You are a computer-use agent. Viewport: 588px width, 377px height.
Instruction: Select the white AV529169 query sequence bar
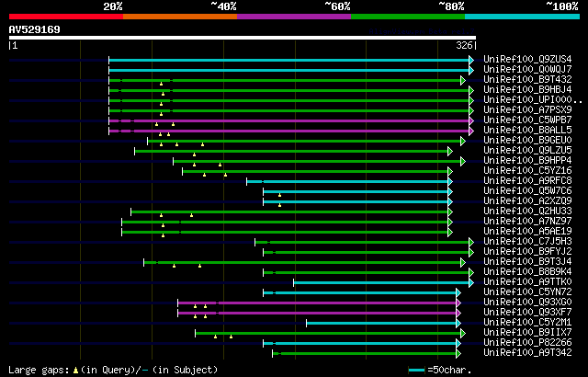[x=243, y=38]
